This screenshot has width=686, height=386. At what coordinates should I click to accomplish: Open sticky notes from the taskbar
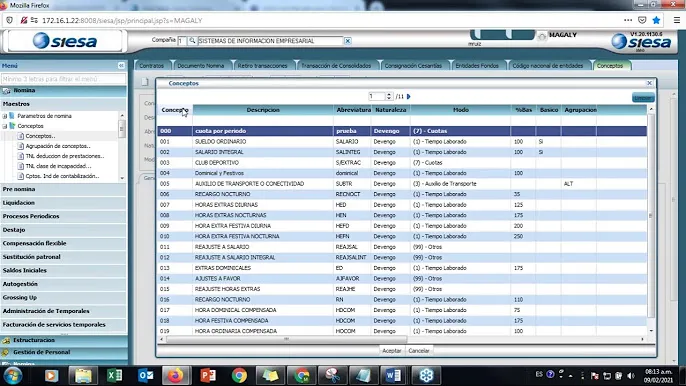click(x=270, y=375)
